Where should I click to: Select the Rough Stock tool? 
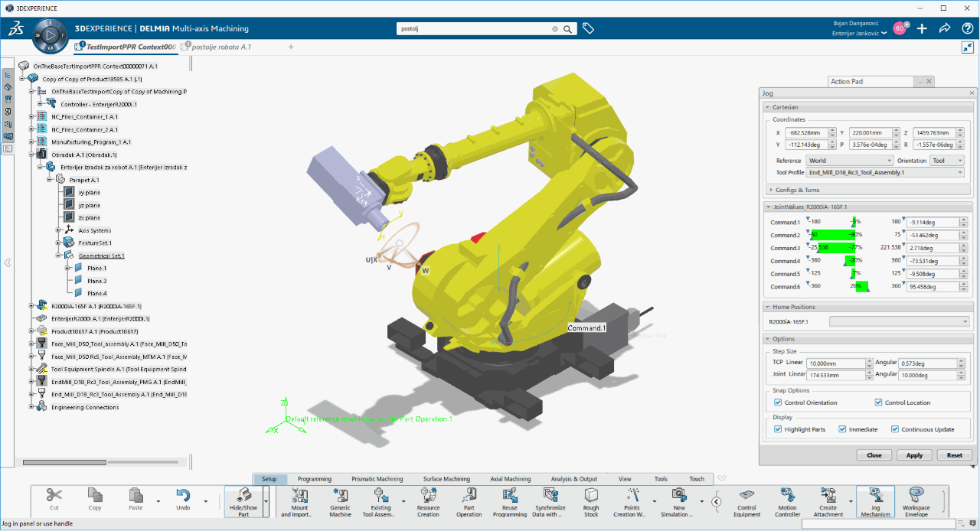point(591,497)
